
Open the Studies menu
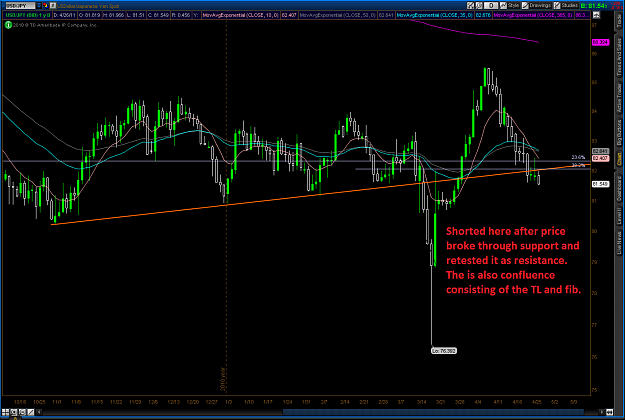coord(566,6)
